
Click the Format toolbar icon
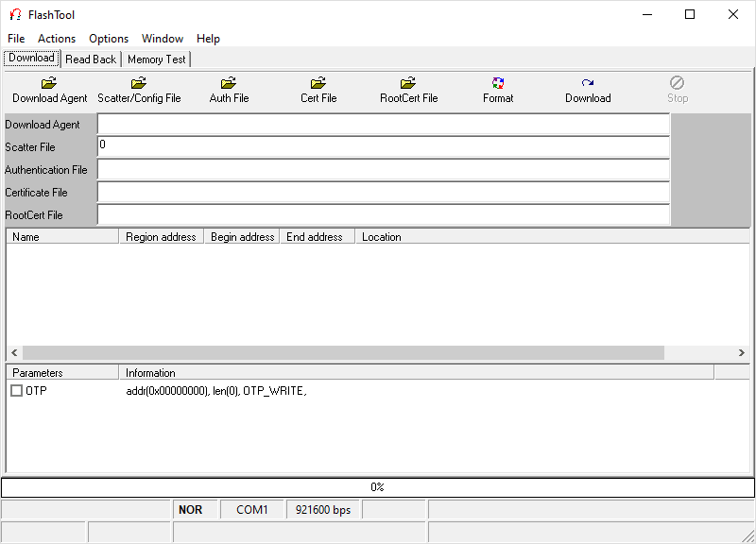coord(498,83)
